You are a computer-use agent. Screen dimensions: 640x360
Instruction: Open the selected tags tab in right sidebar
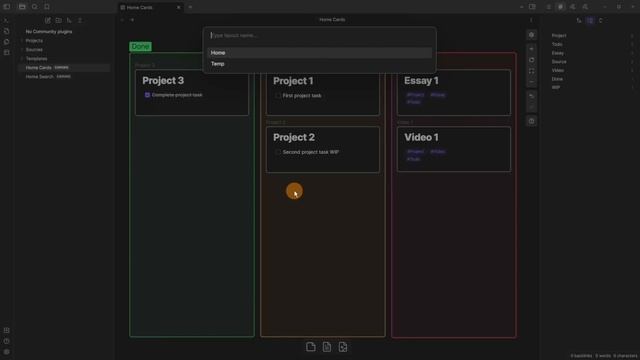click(560, 7)
